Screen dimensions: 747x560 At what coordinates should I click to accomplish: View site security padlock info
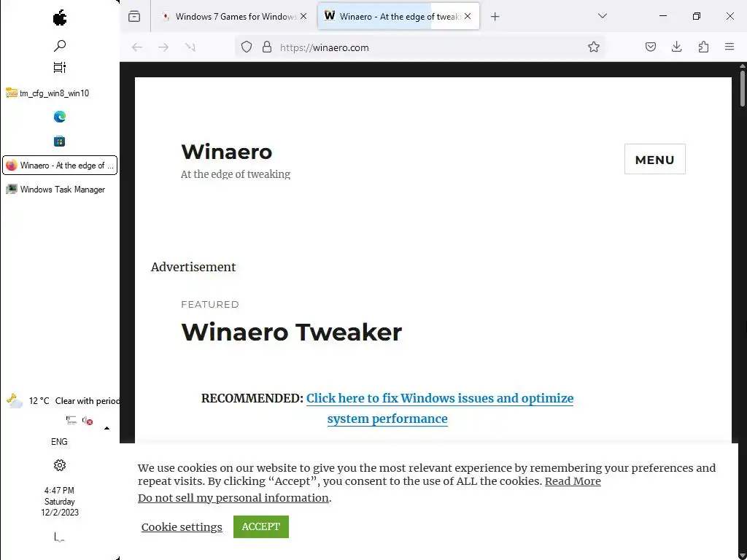pos(267,47)
